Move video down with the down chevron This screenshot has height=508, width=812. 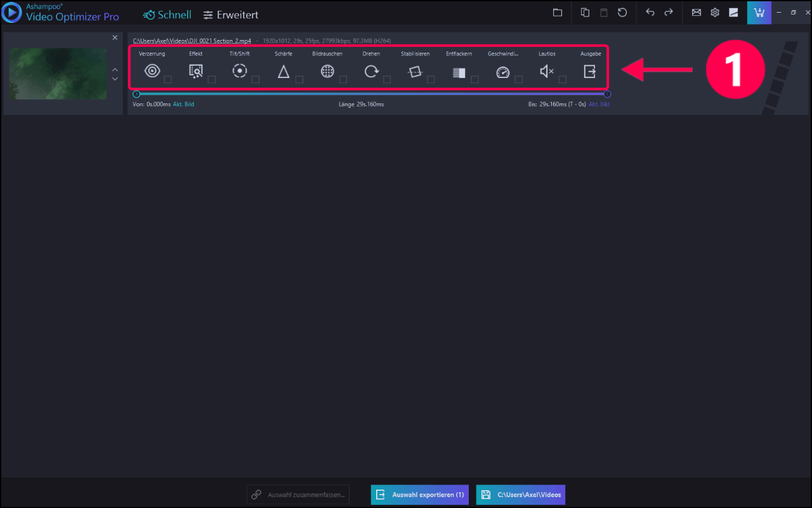pos(115,79)
